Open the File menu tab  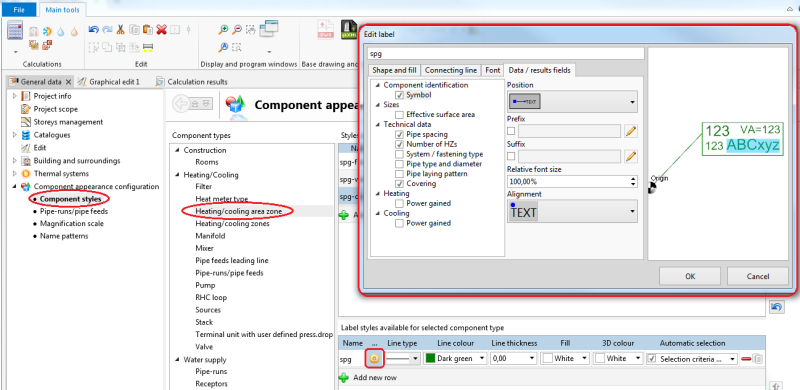tap(19, 10)
